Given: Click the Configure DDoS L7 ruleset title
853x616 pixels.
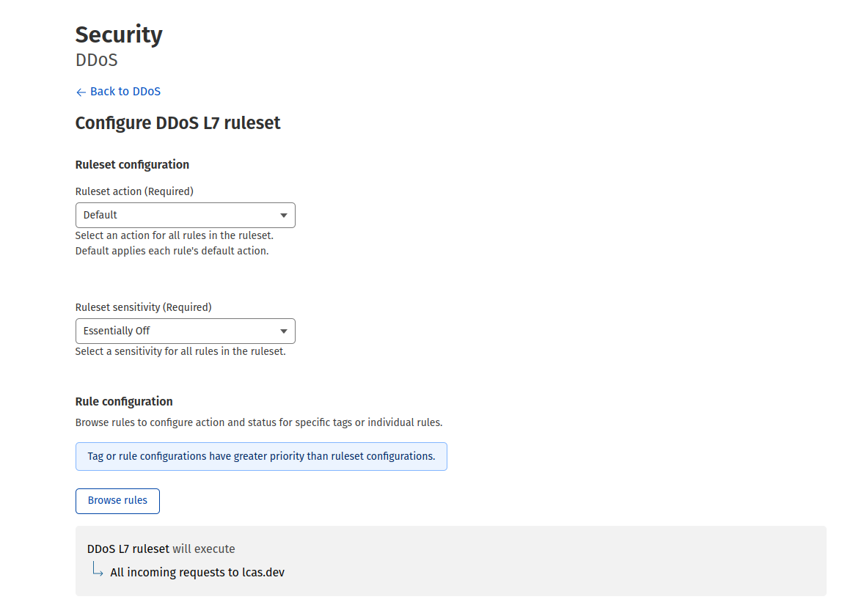Looking at the screenshot, I should [177, 123].
